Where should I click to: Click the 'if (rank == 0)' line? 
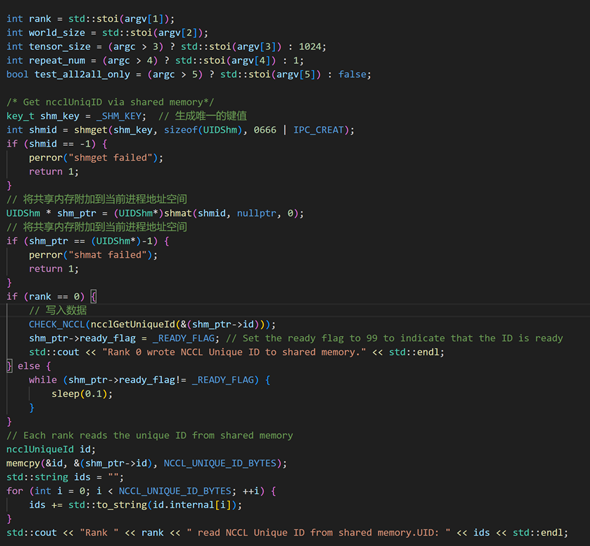click(52, 297)
